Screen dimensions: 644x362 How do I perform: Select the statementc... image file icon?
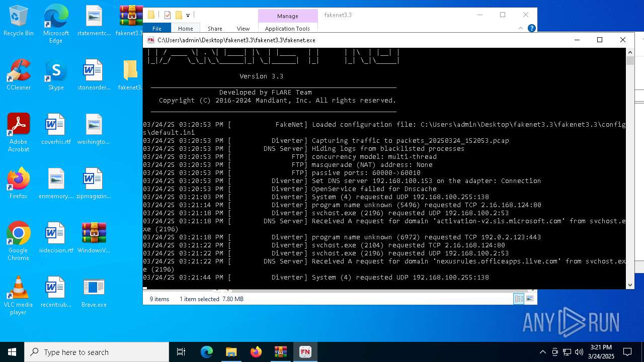click(94, 21)
